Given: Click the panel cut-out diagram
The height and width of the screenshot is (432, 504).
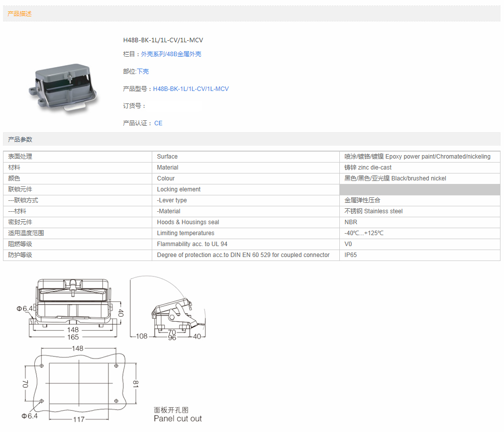Looking at the screenshot, I should [x=79, y=383].
